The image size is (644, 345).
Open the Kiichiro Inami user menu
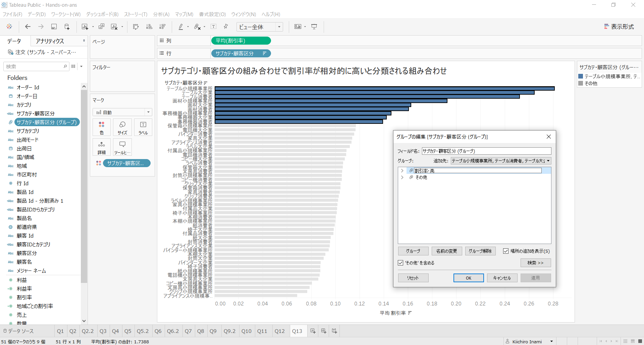[x=530, y=341]
